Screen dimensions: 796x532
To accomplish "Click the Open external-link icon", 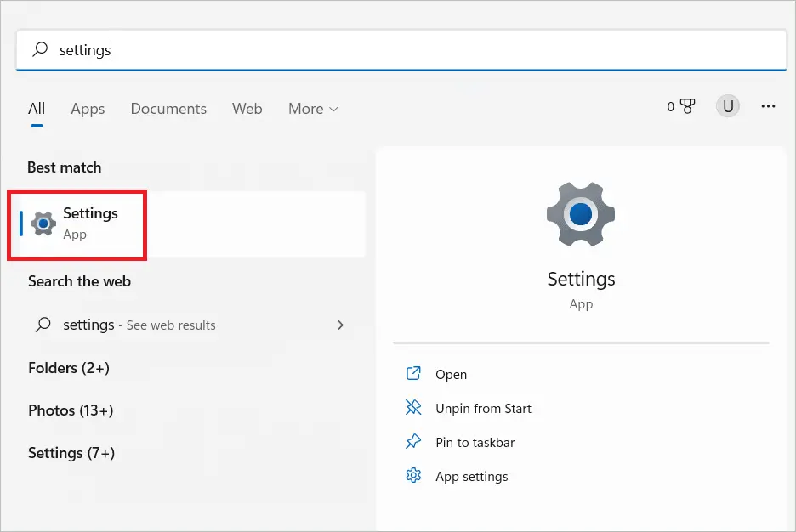I will coord(413,373).
